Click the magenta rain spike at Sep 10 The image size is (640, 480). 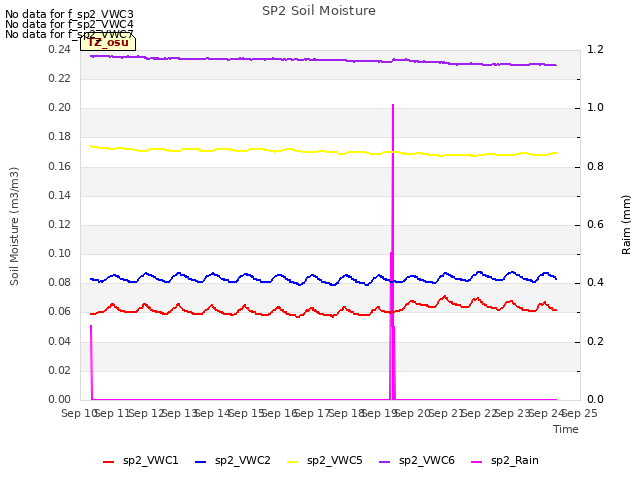point(91,361)
